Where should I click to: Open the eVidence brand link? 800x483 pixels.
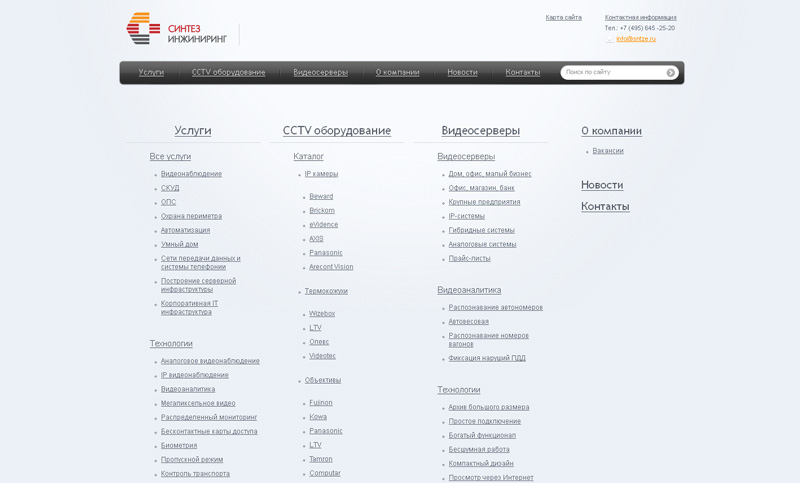(323, 225)
